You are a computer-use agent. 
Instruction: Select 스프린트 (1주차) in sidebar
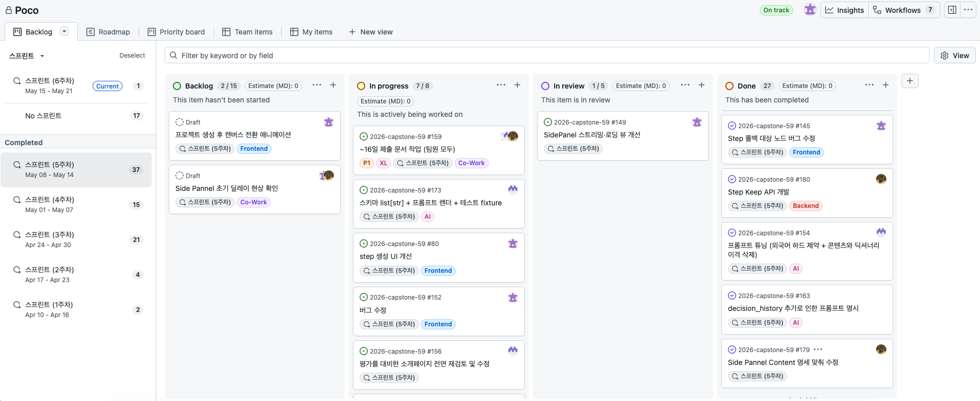click(77, 310)
